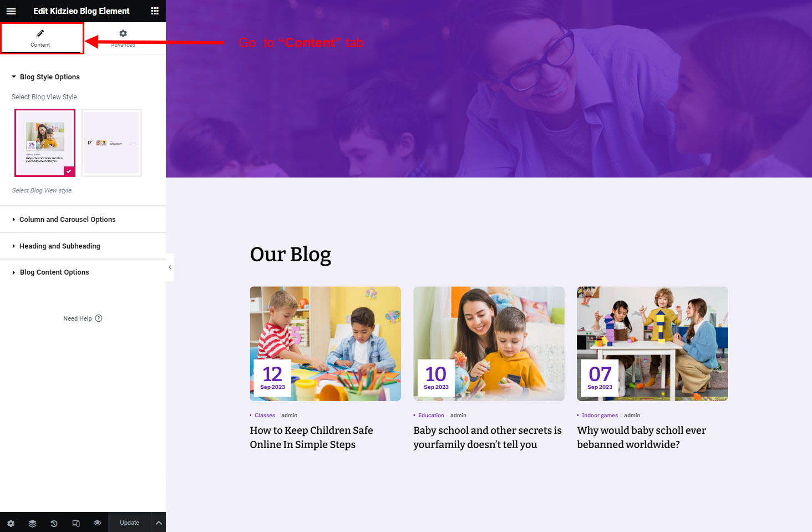Select the second blog view style
The image size is (812, 532).
pos(111,143)
